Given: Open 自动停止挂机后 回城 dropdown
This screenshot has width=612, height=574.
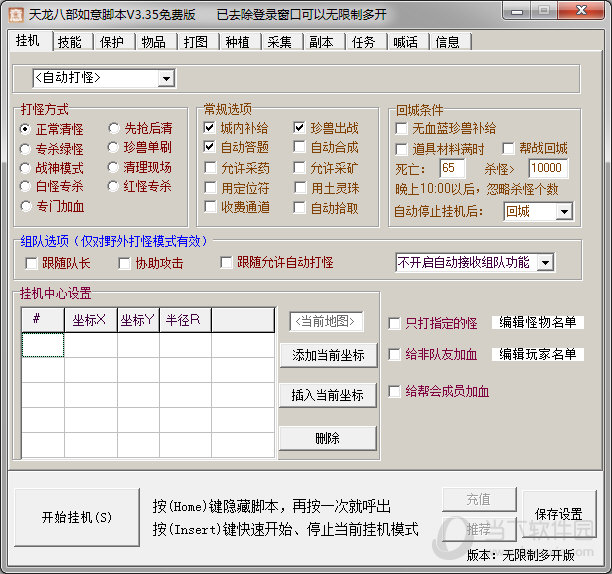Looking at the screenshot, I should [x=564, y=212].
